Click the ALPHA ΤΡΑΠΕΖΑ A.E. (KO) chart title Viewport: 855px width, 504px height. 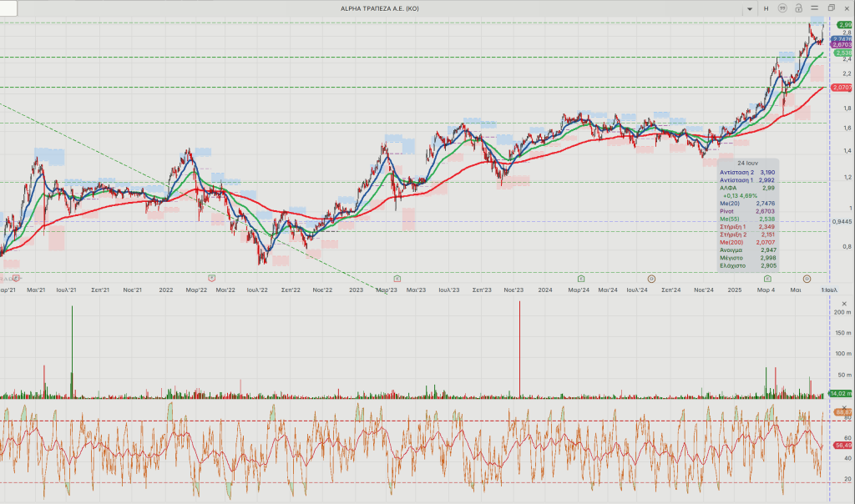click(379, 8)
